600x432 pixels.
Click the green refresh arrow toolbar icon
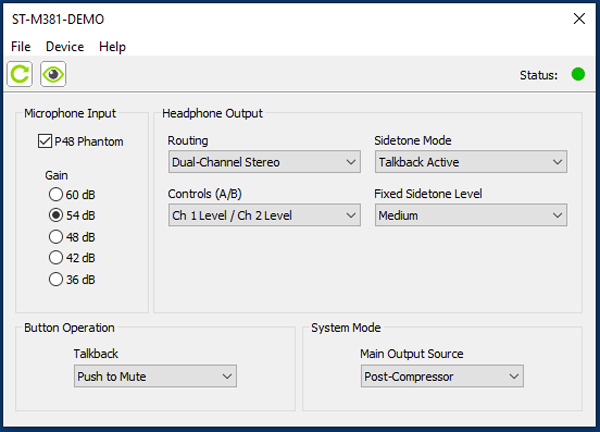20,74
